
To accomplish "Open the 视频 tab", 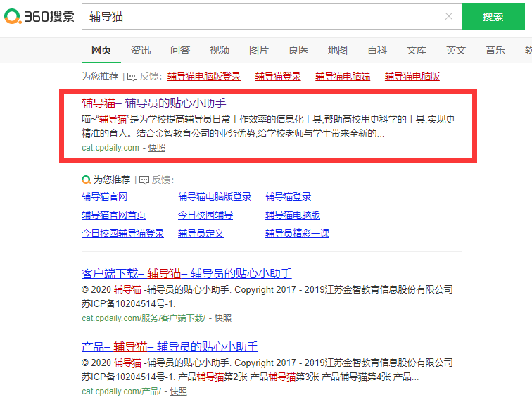I will pos(219,50).
